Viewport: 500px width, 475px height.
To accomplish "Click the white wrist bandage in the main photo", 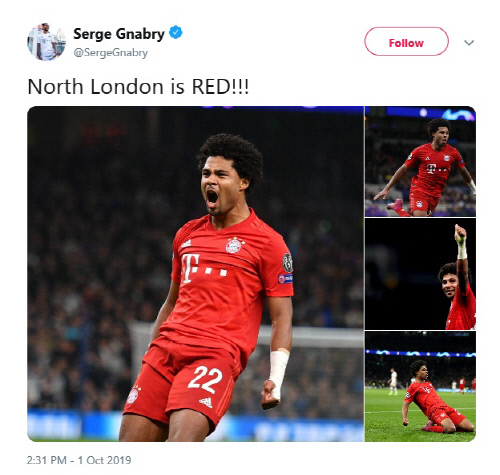I will coord(277,373).
